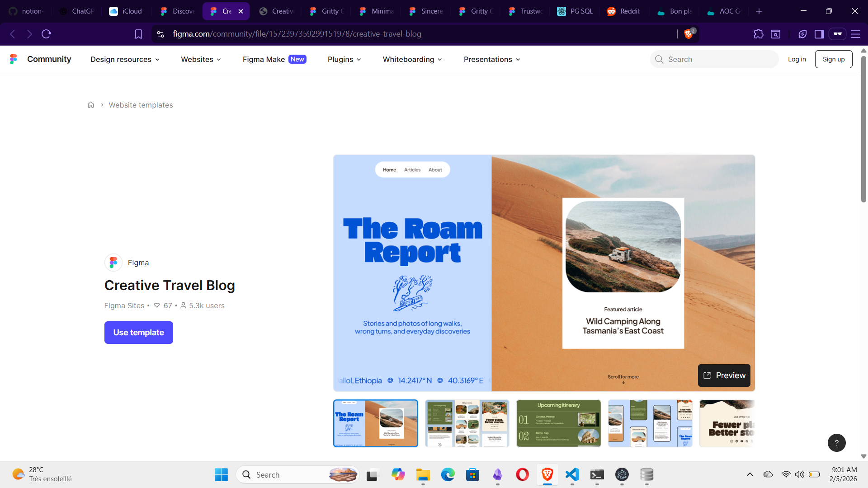The height and width of the screenshot is (488, 868).
Task: Select the first Roam Report thumbnail
Action: pos(376,423)
